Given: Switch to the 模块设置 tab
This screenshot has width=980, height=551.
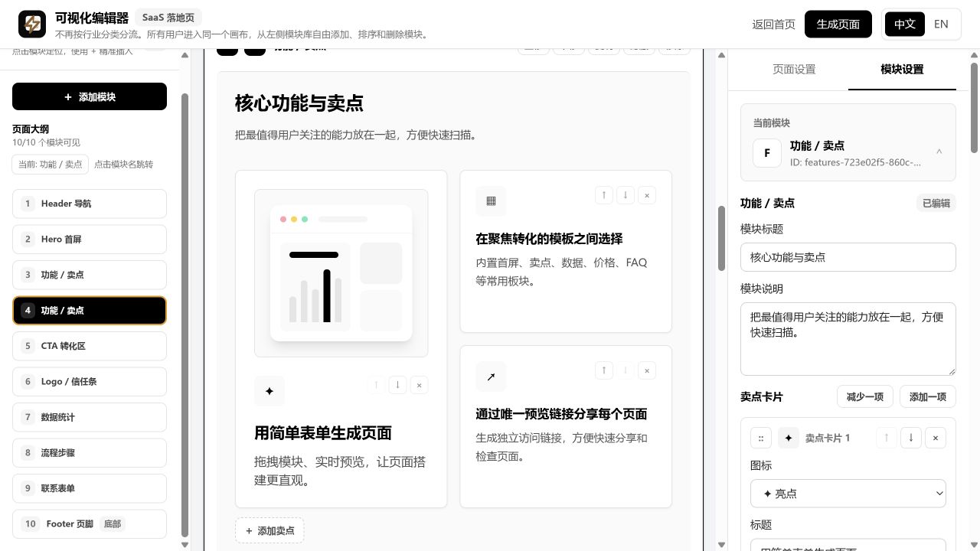Looking at the screenshot, I should [x=902, y=69].
